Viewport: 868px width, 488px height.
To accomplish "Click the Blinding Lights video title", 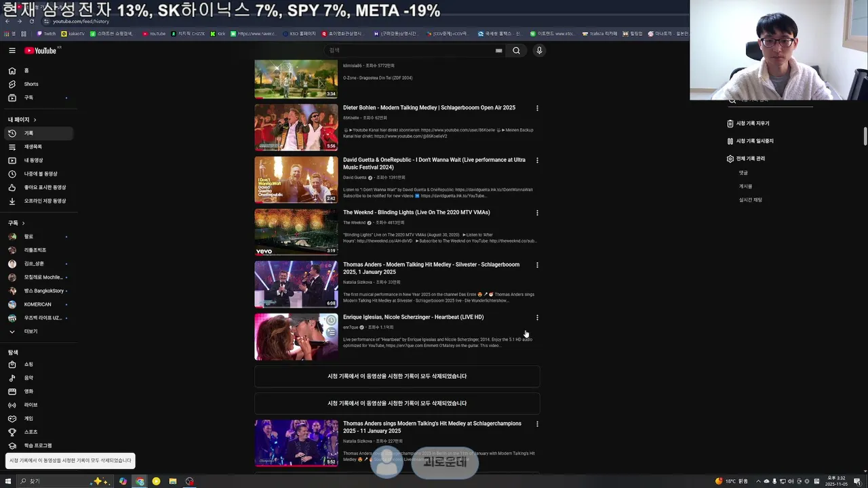I will point(416,212).
